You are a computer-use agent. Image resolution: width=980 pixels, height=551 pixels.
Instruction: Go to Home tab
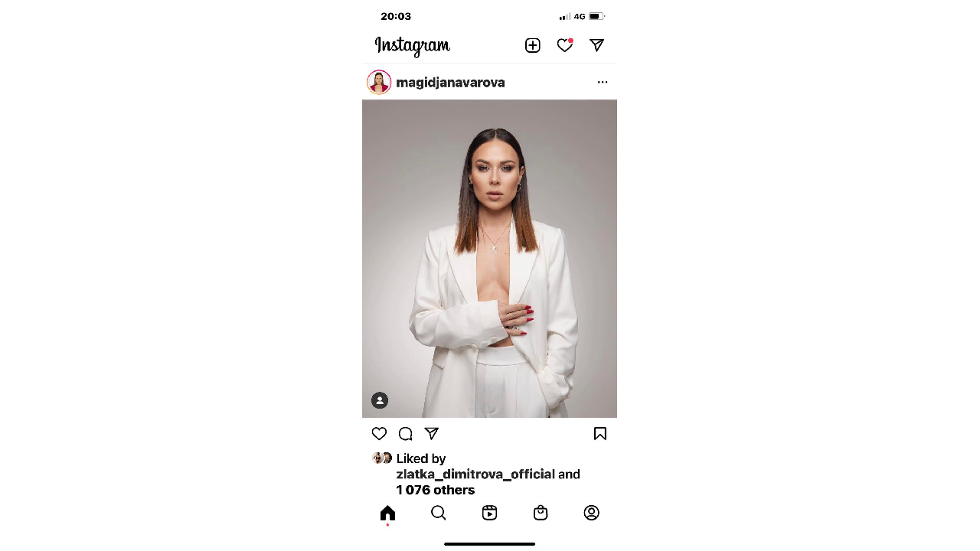pyautogui.click(x=387, y=513)
